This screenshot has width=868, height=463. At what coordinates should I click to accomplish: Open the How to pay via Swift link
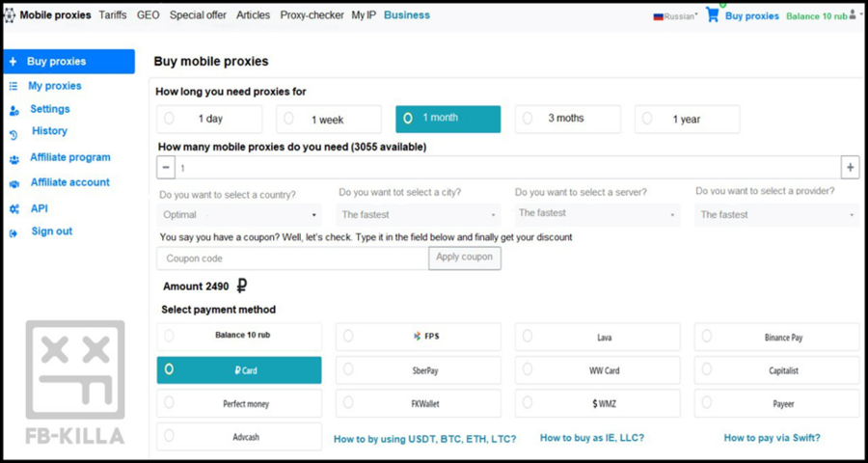[773, 438]
